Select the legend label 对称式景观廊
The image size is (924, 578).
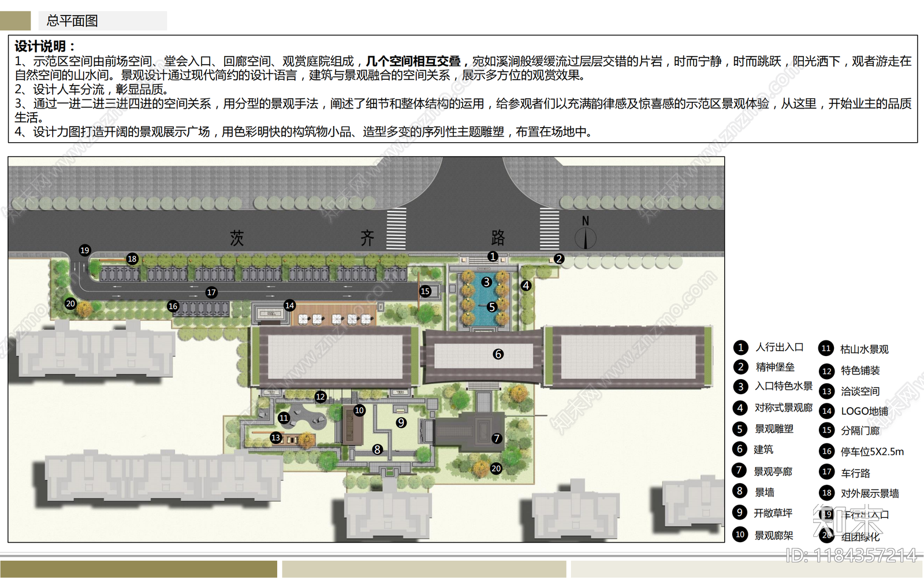[x=784, y=408]
